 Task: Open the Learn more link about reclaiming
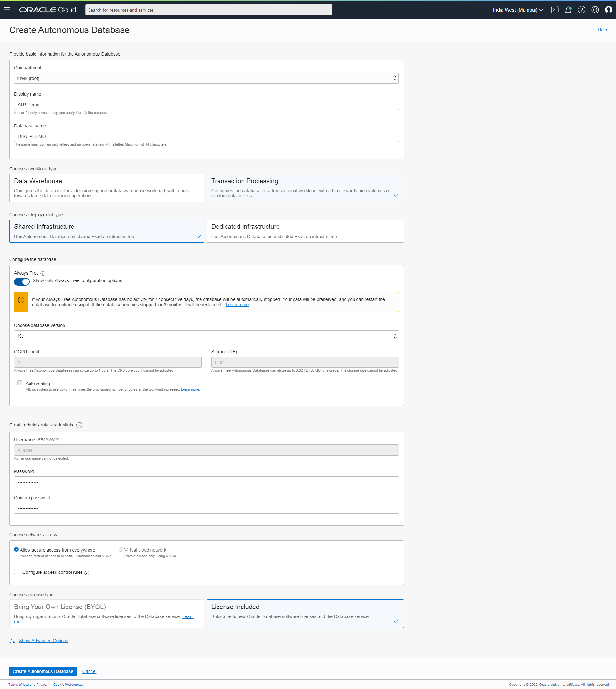(x=237, y=304)
